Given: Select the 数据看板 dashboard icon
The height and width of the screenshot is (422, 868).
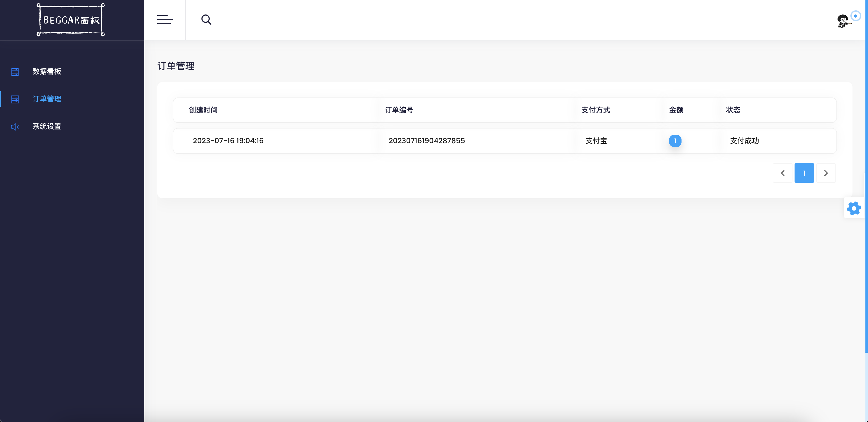Looking at the screenshot, I should click(x=15, y=72).
